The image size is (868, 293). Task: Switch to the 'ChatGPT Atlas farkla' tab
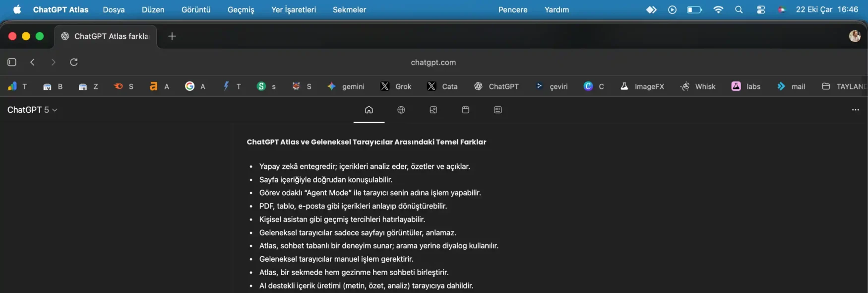(105, 36)
